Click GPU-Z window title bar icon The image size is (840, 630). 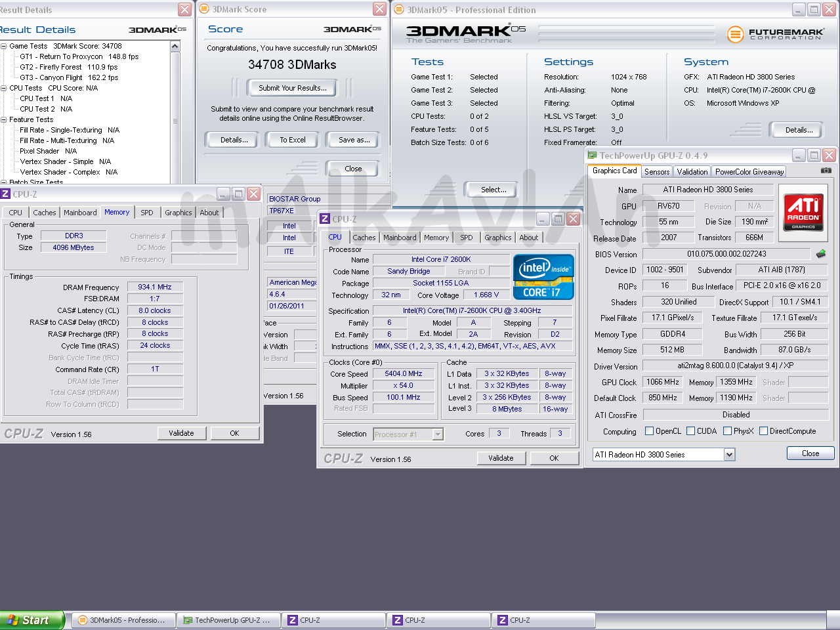click(x=593, y=156)
